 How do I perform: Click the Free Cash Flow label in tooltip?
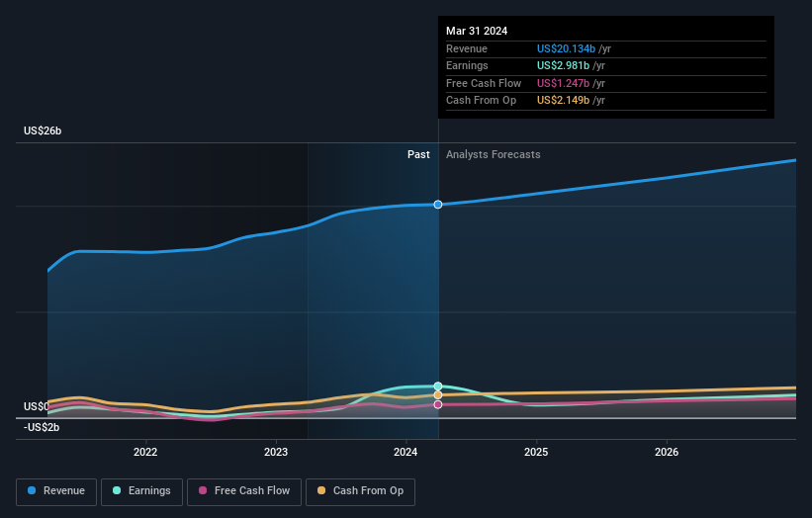tap(484, 83)
